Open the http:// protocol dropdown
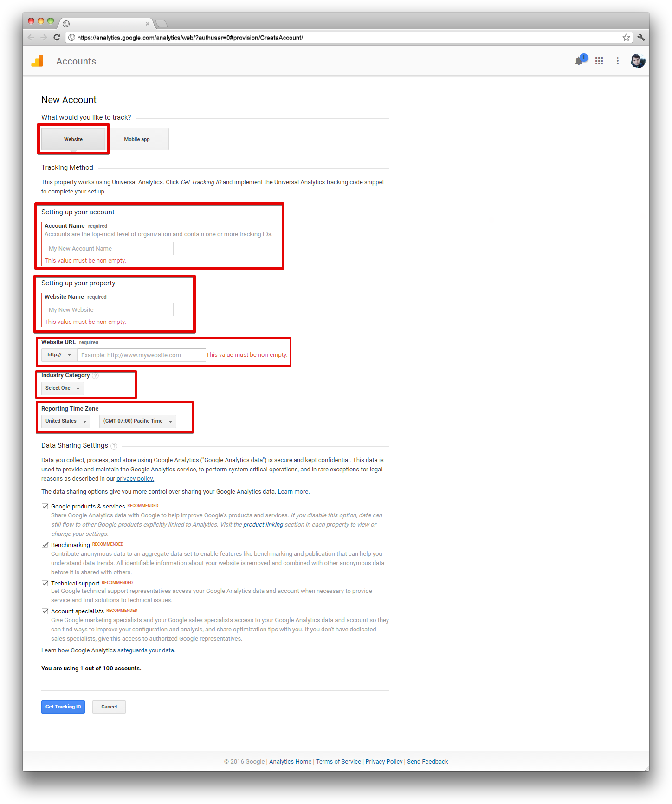The height and width of the screenshot is (804, 672). coord(59,355)
